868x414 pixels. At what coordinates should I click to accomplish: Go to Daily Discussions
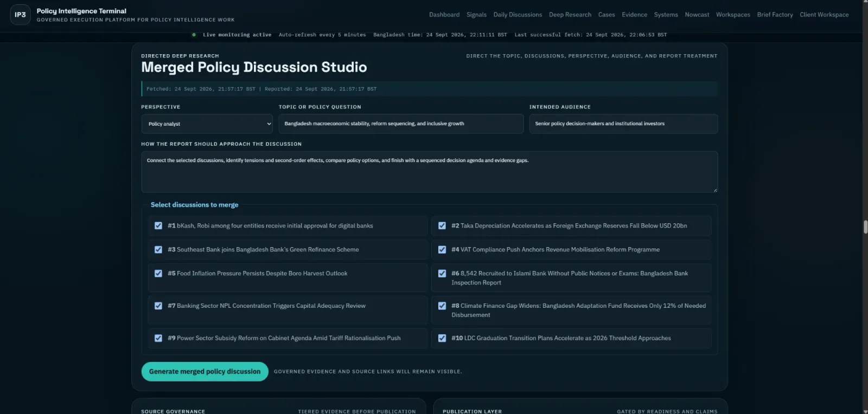coord(518,15)
